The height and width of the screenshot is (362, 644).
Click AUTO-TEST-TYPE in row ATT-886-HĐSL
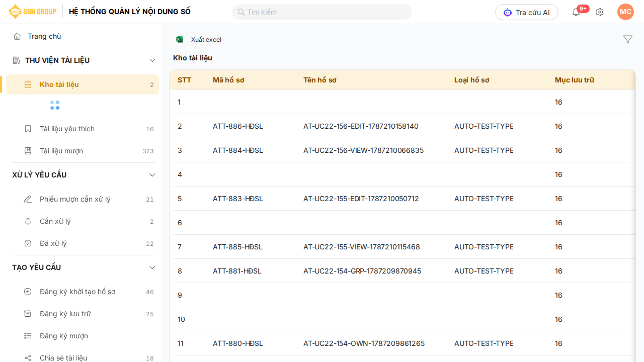point(484,126)
